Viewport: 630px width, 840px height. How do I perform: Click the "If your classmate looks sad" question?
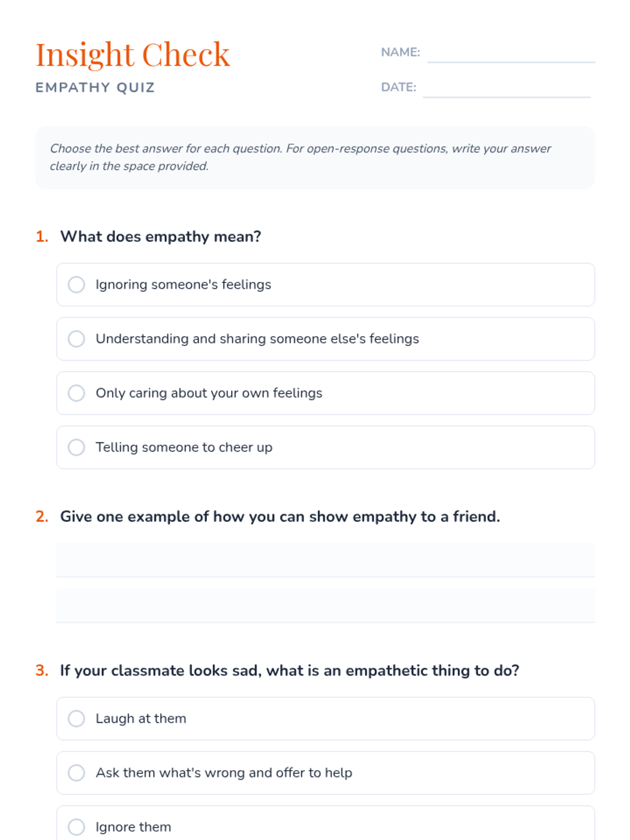click(289, 670)
